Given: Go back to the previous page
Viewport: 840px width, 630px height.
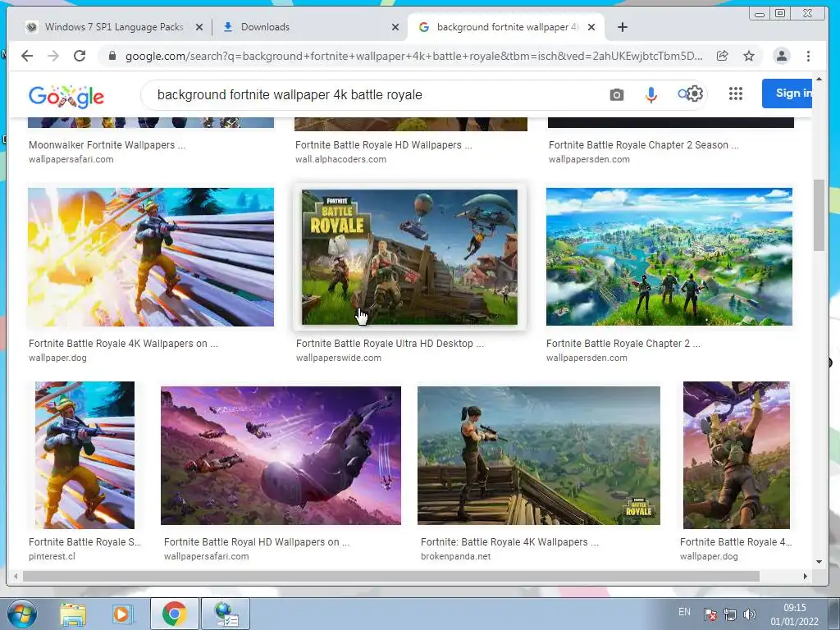Looking at the screenshot, I should click(27, 56).
